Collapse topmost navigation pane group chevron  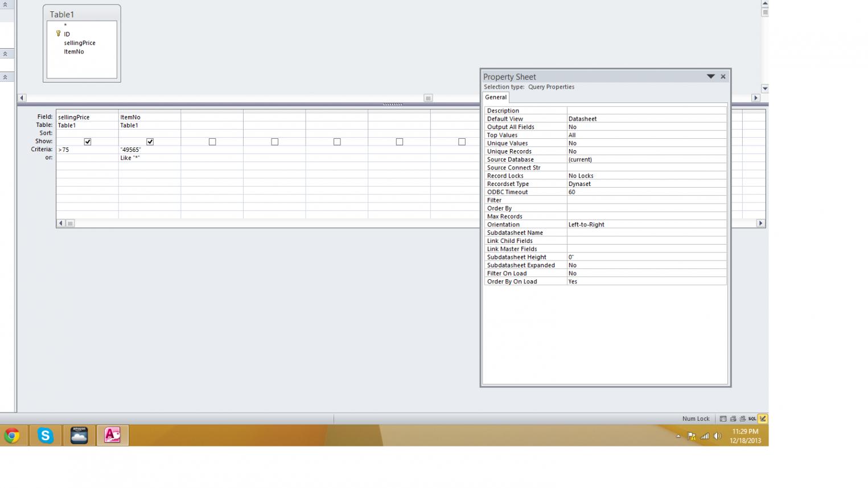point(5,5)
